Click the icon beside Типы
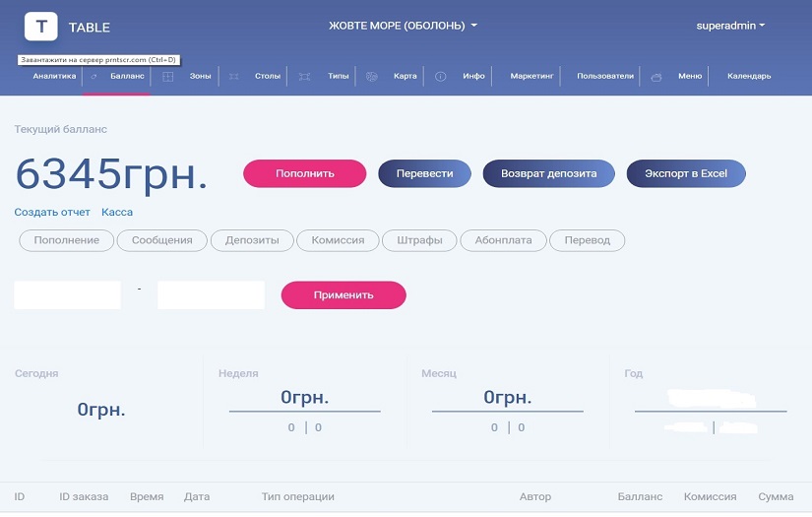Image resolution: width=812 pixels, height=517 pixels. click(x=304, y=77)
